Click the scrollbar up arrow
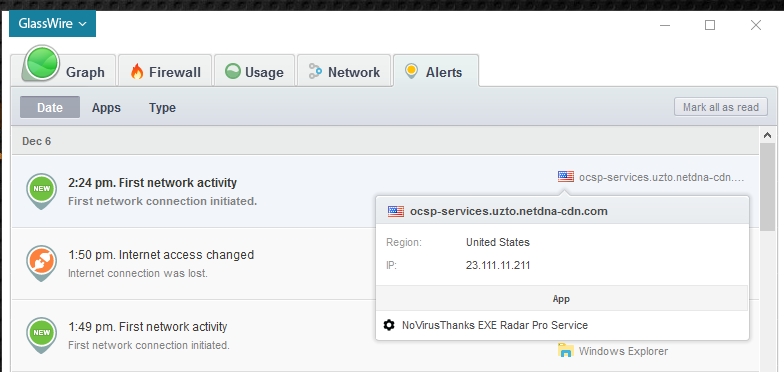Viewport: 784px width, 372px height. tap(767, 134)
